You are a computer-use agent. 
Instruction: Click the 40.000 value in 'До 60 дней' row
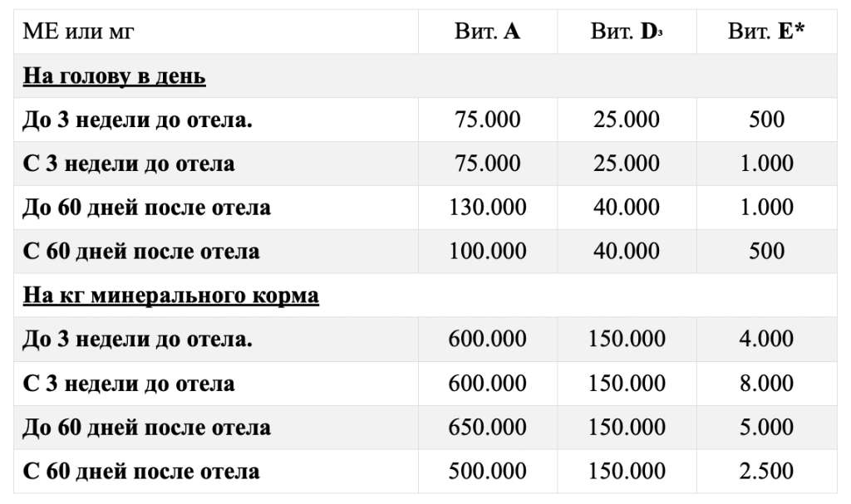point(627,208)
